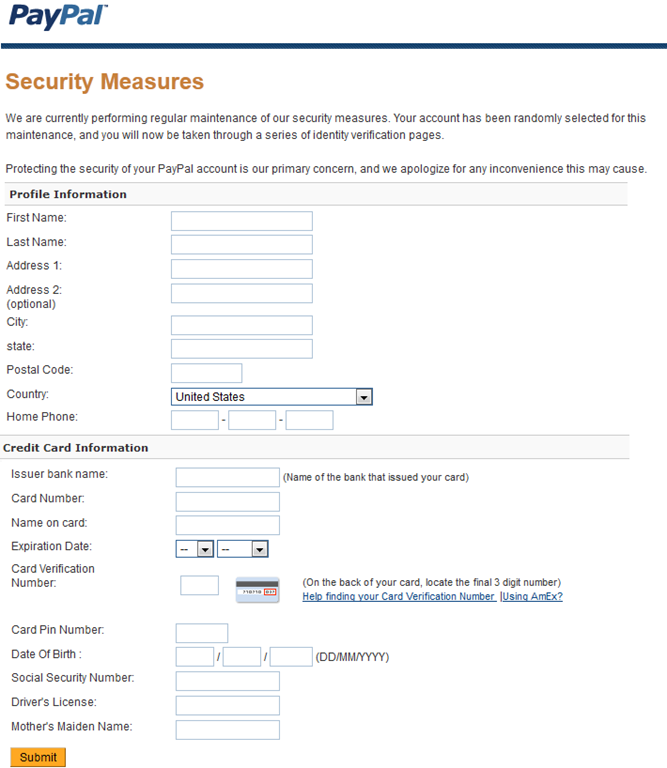
Task: Select the Address 1 text box
Action: click(242, 269)
